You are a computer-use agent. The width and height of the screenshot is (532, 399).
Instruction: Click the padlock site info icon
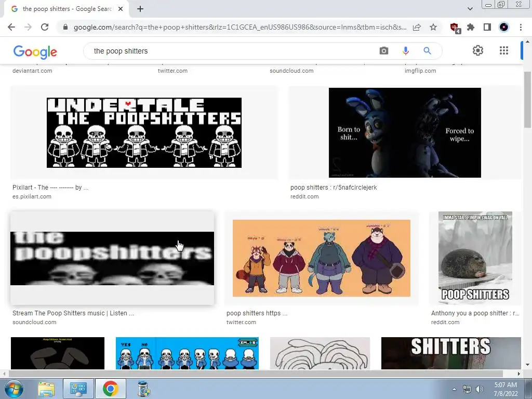click(65, 27)
